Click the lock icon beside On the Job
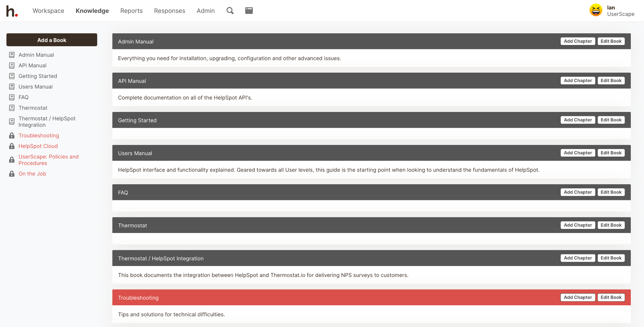The width and height of the screenshot is (644, 327). [x=12, y=174]
